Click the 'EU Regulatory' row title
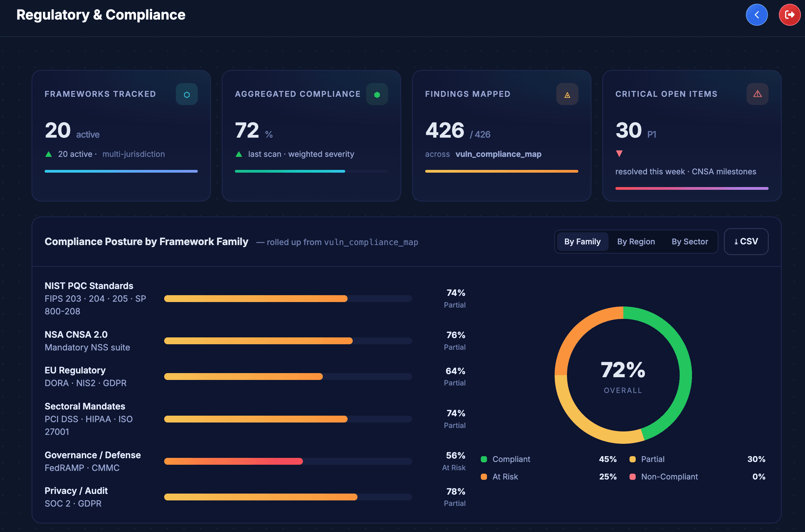The width and height of the screenshot is (805, 532). click(x=75, y=370)
